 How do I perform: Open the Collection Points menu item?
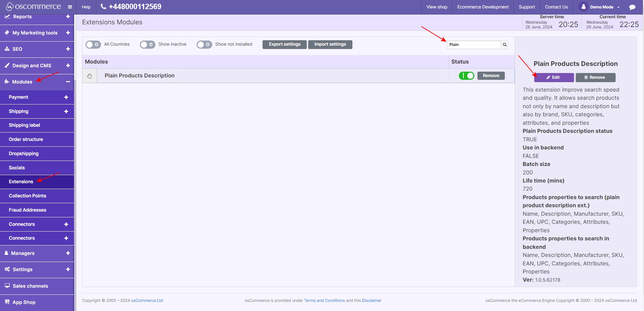[x=37, y=196]
